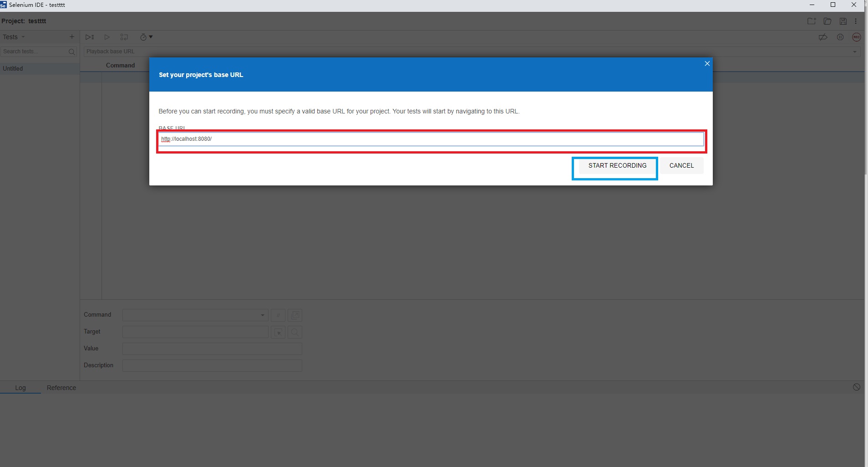868x467 pixels.
Task: Add a new test with the plus icon
Action: [71, 37]
